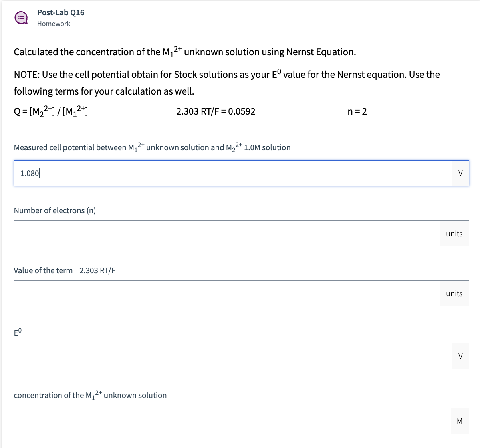480x448 pixels.
Task: Click the M unit label for concentration
Action: pos(459,421)
